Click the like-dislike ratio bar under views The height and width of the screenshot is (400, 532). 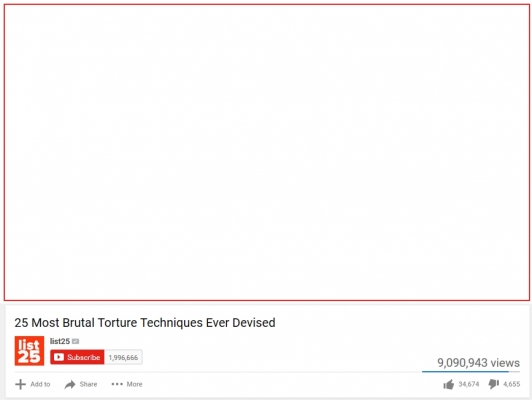[x=471, y=372]
